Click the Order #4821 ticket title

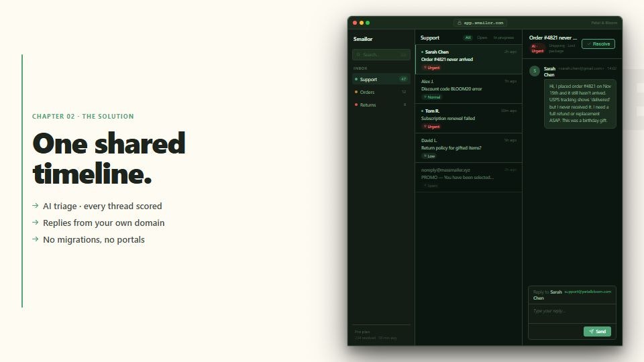pos(553,38)
